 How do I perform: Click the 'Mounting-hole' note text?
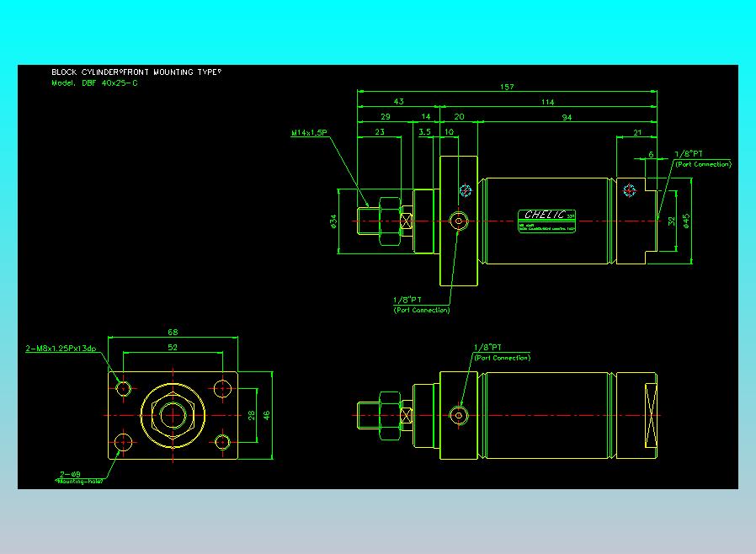(x=79, y=482)
